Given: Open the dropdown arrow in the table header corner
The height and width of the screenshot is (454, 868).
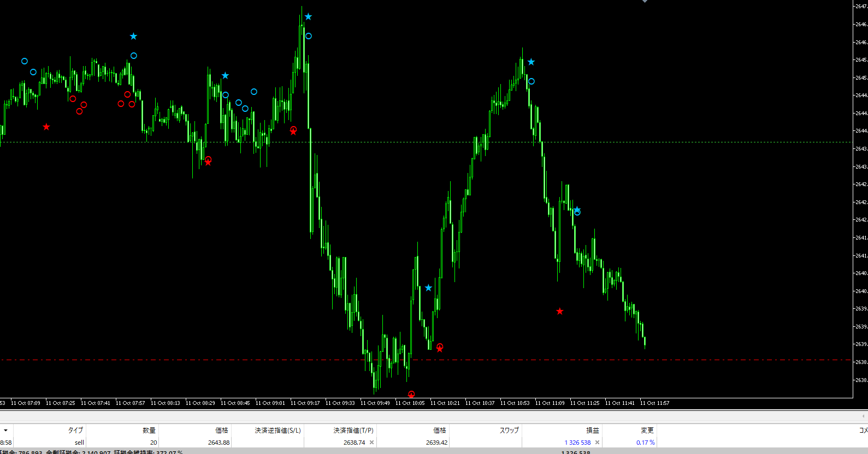Looking at the screenshot, I should 5,431.
